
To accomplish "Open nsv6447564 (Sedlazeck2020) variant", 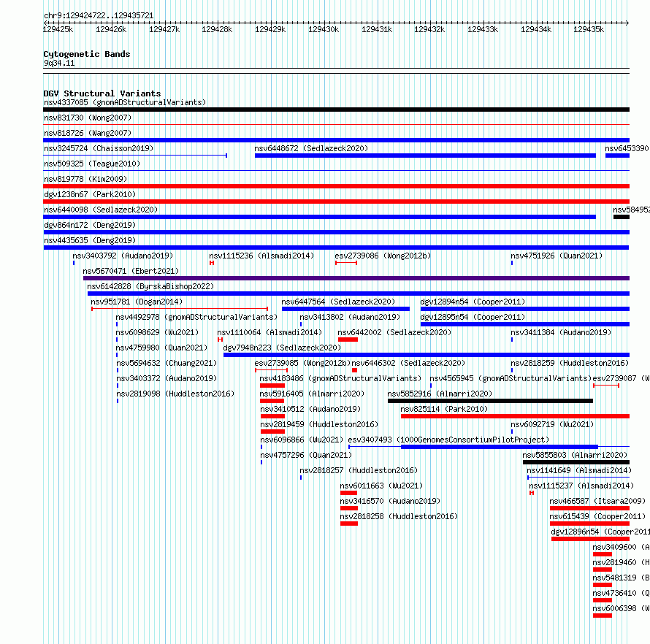I will [x=338, y=302].
